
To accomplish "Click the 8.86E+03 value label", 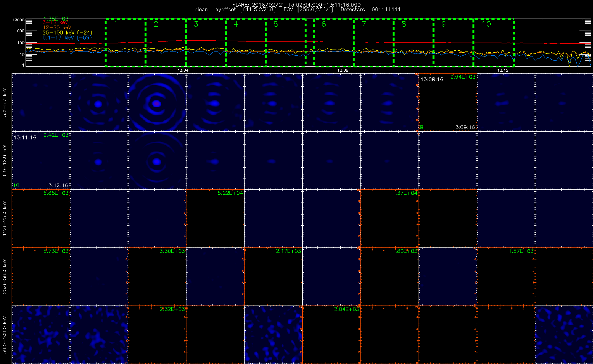I will [x=56, y=193].
